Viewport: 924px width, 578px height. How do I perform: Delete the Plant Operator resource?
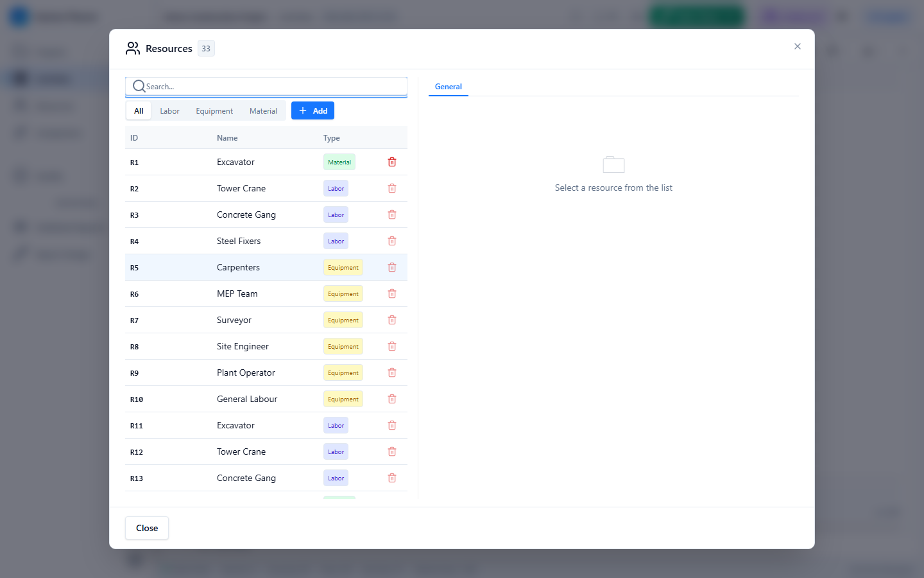click(x=392, y=372)
